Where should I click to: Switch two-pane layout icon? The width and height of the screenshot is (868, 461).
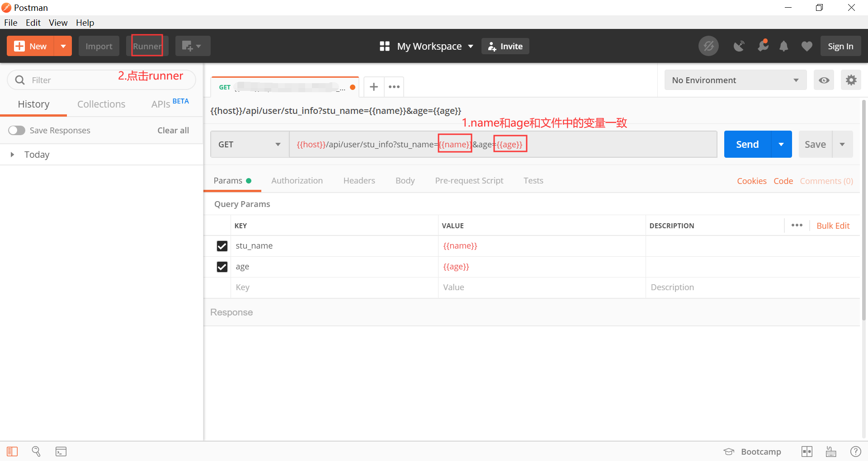[807, 452]
